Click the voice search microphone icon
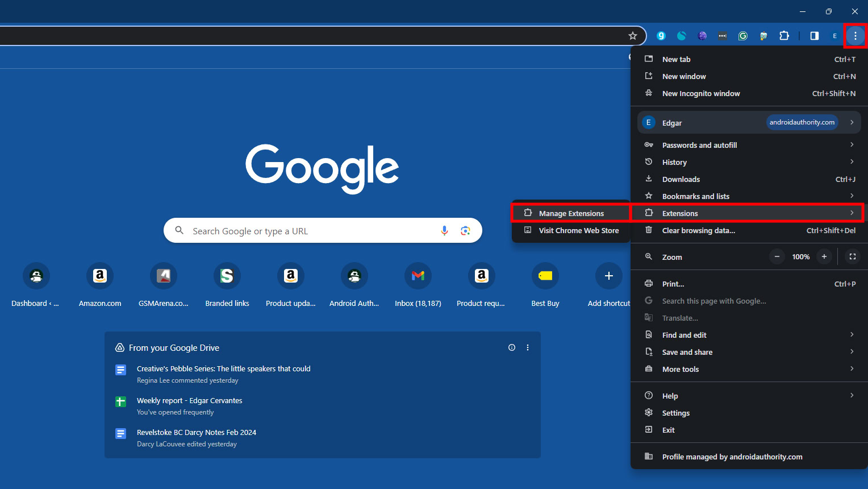Image resolution: width=868 pixels, height=489 pixels. coord(444,230)
